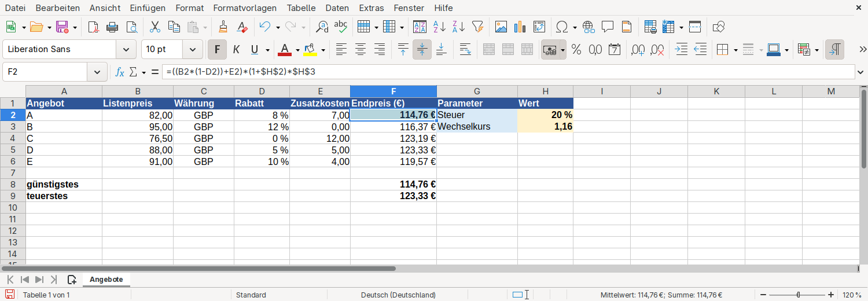
Task: Toggle Center vertically button
Action: click(422, 49)
